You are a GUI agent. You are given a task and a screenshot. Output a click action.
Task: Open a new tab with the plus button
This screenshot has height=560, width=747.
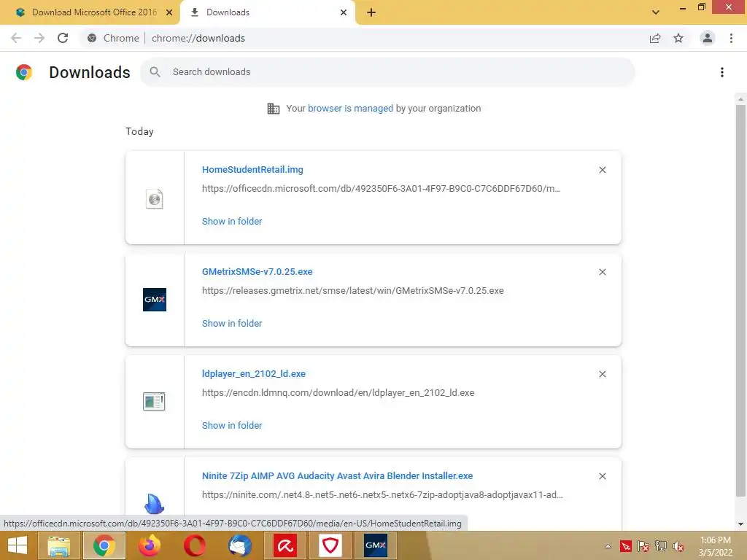pyautogui.click(x=371, y=12)
